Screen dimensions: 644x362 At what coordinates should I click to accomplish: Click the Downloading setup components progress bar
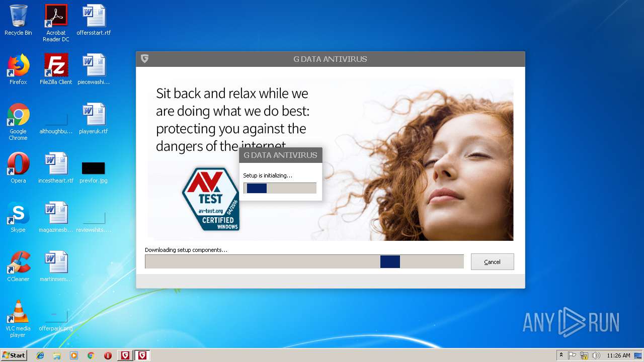point(304,261)
